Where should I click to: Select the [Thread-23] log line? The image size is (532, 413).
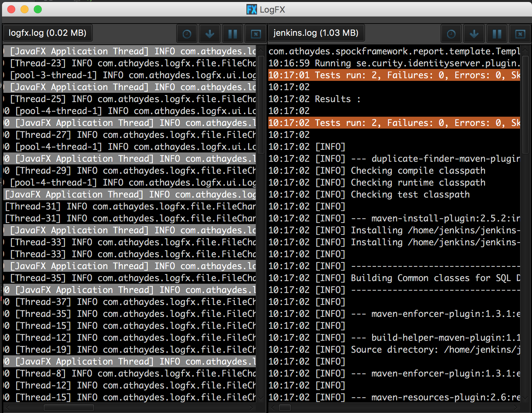pos(130,63)
